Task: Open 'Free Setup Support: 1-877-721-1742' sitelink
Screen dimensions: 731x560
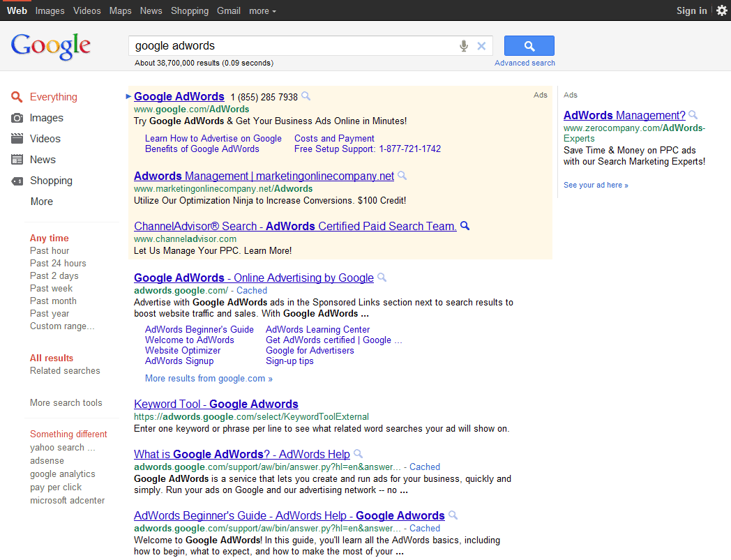Action: [x=368, y=149]
